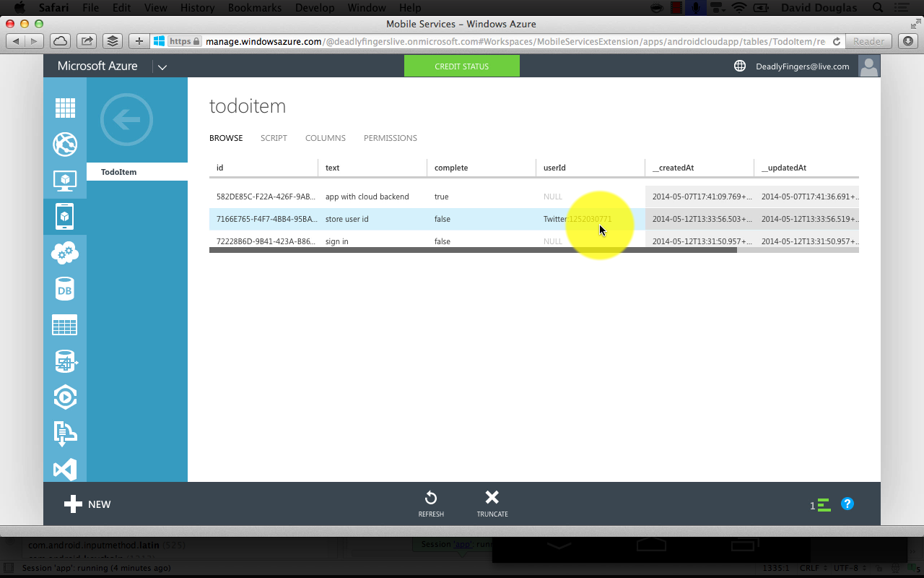Viewport: 924px width, 578px height.
Task: Sort by the __createdAt column header
Action: [x=699, y=168]
